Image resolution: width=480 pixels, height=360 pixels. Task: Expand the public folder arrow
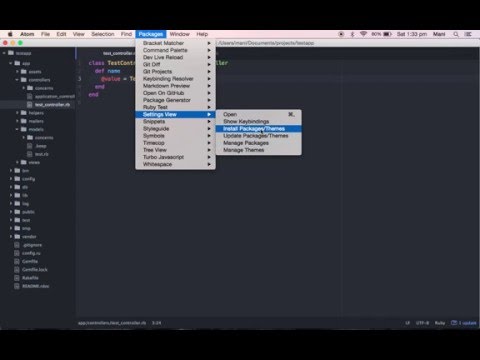point(11,212)
